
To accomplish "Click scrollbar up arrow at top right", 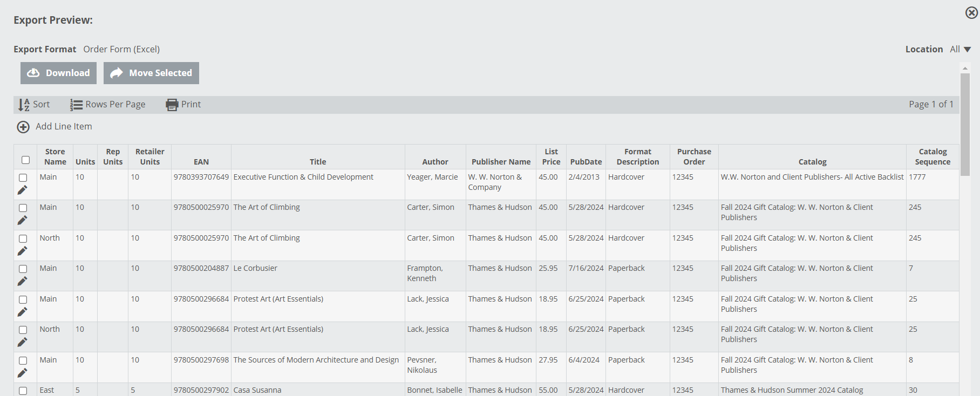I will [x=965, y=68].
